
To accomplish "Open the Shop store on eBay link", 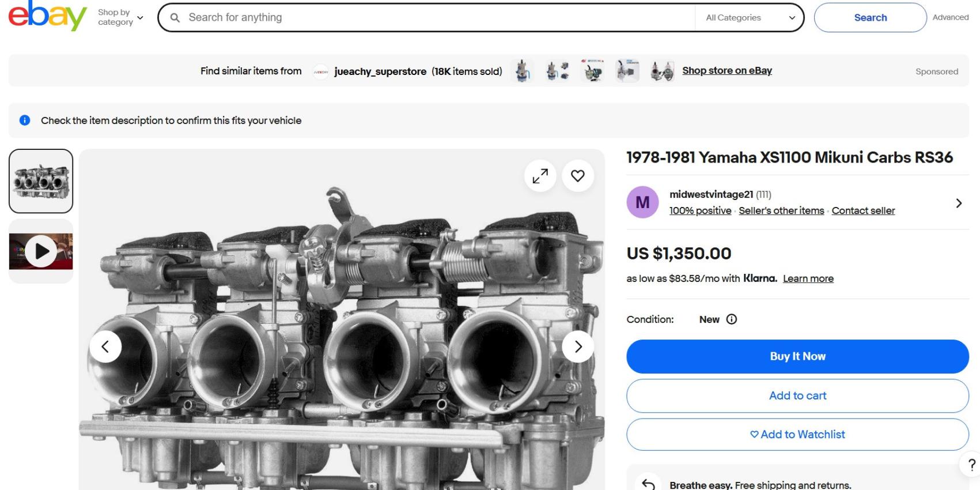I will tap(727, 71).
